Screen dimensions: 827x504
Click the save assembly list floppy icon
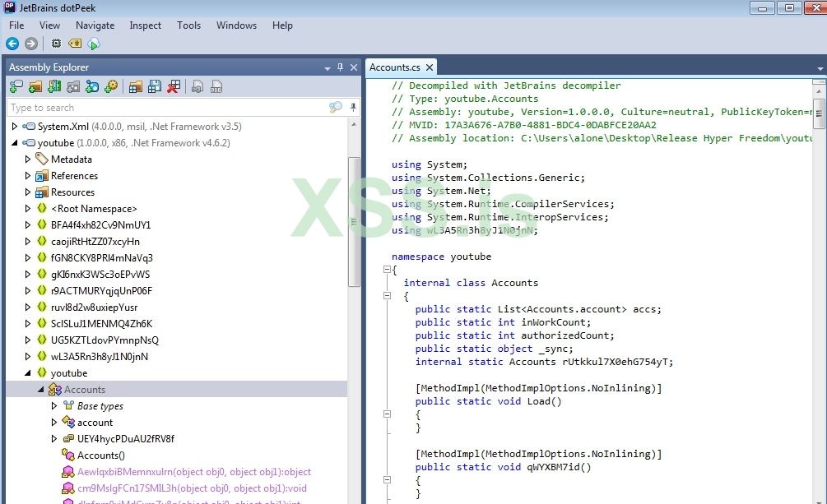click(x=155, y=86)
